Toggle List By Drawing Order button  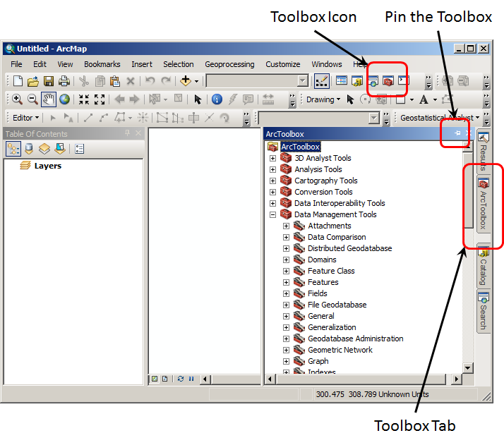pyautogui.click(x=13, y=149)
